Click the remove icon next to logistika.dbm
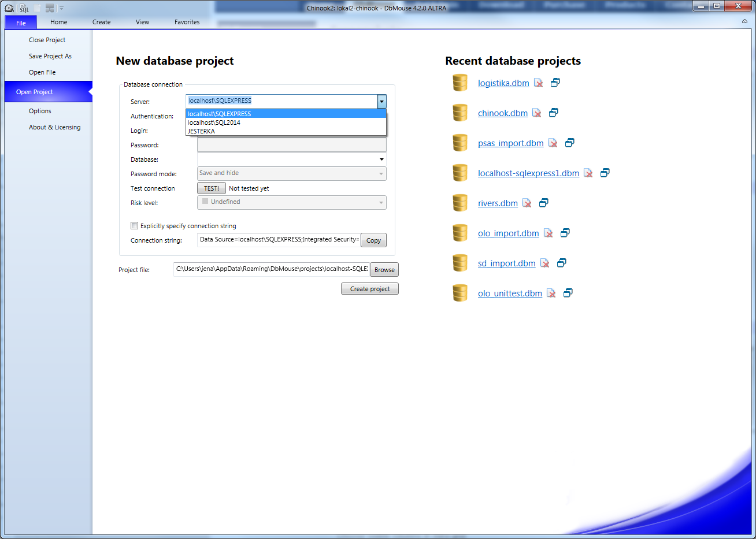The height and width of the screenshot is (539, 756). click(x=538, y=83)
